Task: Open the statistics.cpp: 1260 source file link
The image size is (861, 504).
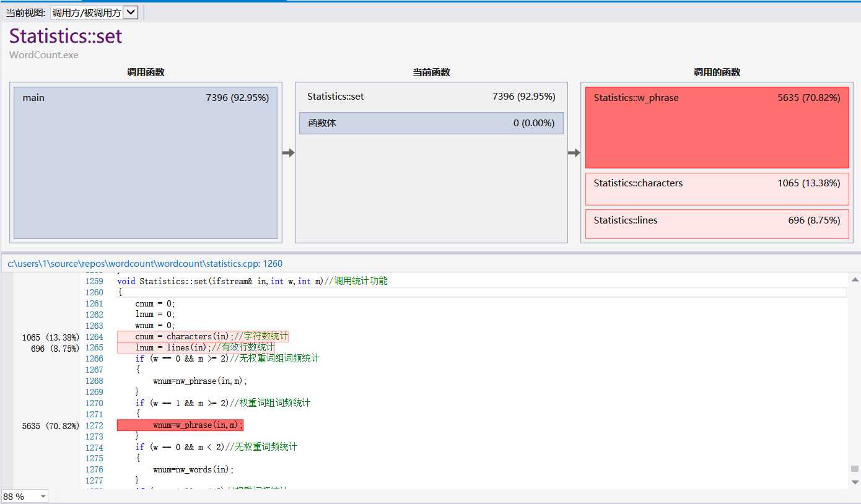Action: coord(145,264)
